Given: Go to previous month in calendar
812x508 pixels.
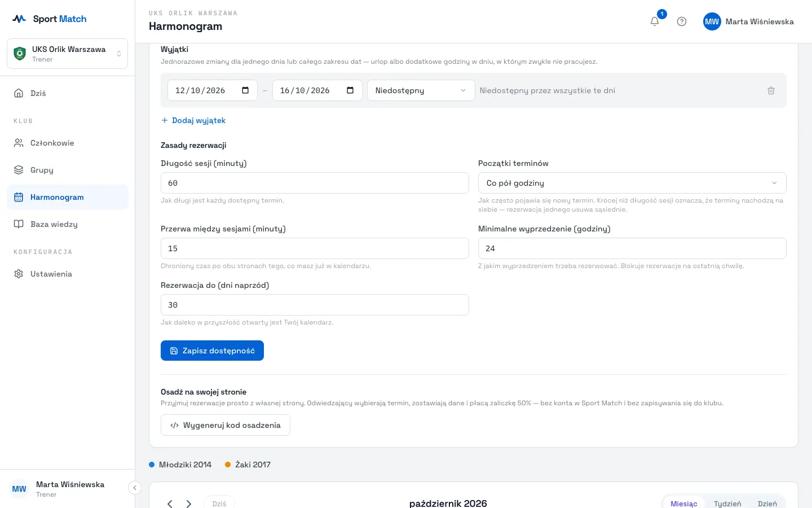Looking at the screenshot, I should (170, 503).
